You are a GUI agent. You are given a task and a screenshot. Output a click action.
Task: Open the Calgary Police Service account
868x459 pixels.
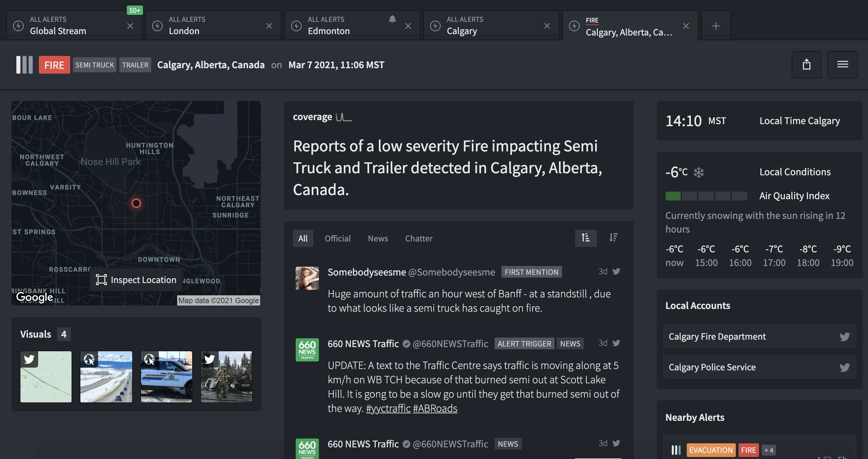coord(759,367)
